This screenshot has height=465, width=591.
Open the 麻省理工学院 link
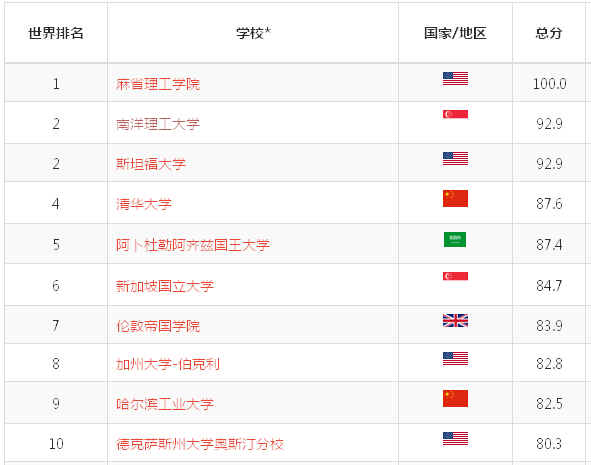pyautogui.click(x=158, y=84)
